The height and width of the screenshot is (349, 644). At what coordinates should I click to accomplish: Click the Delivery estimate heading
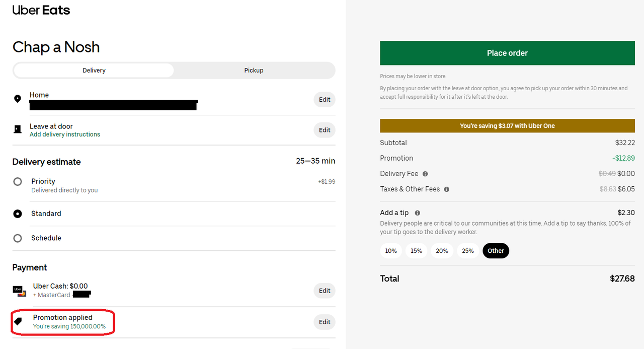pyautogui.click(x=46, y=162)
